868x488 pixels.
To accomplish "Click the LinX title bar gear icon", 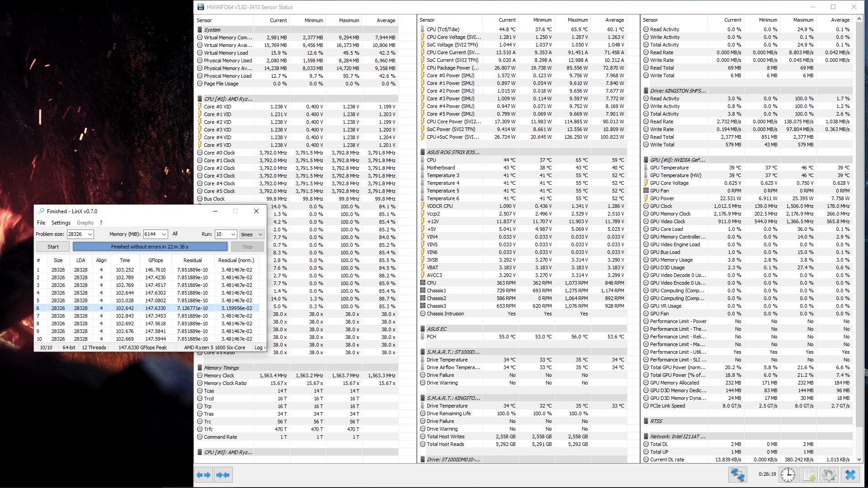I will (x=41, y=211).
